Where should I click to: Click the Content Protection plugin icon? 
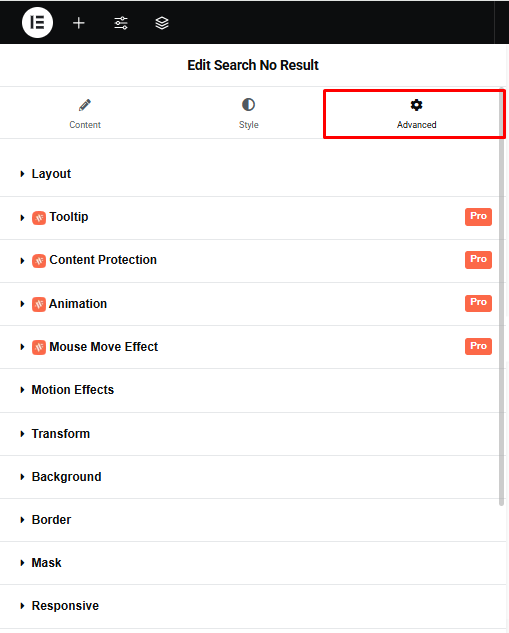(39, 261)
